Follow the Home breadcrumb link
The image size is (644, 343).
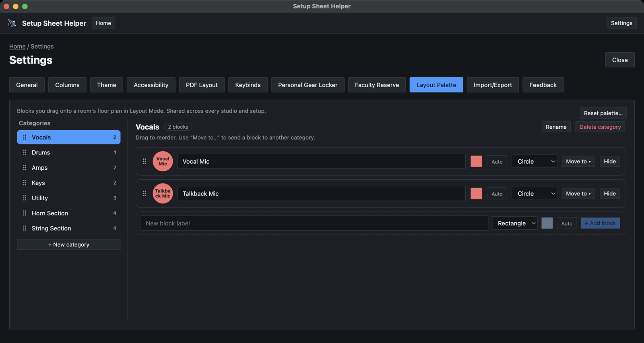(x=17, y=46)
